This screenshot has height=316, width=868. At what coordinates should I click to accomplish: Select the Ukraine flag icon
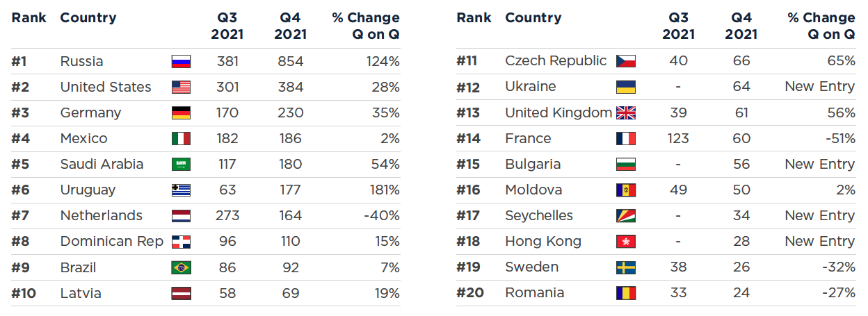626,88
